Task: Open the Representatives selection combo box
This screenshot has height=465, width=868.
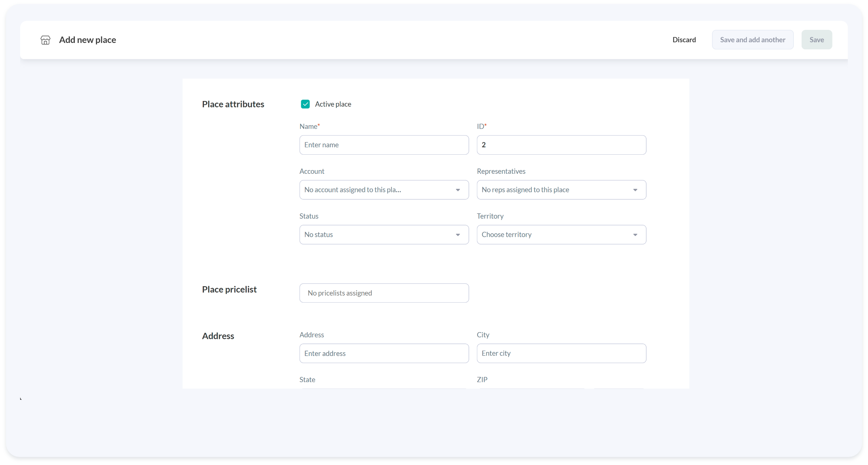Action: (x=553, y=190)
